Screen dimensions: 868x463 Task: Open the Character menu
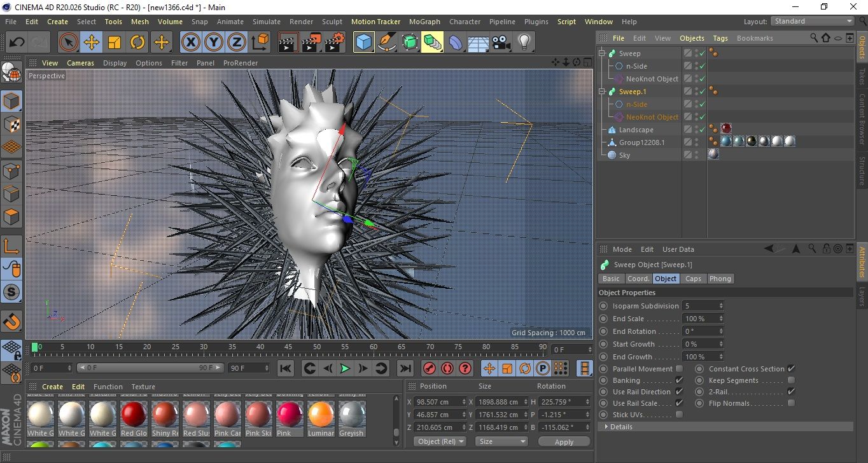click(465, 22)
